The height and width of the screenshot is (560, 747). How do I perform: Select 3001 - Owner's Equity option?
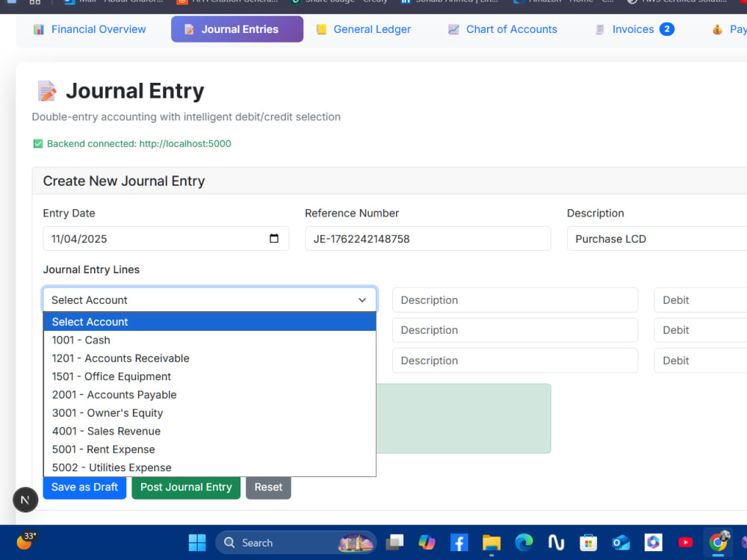(210, 413)
